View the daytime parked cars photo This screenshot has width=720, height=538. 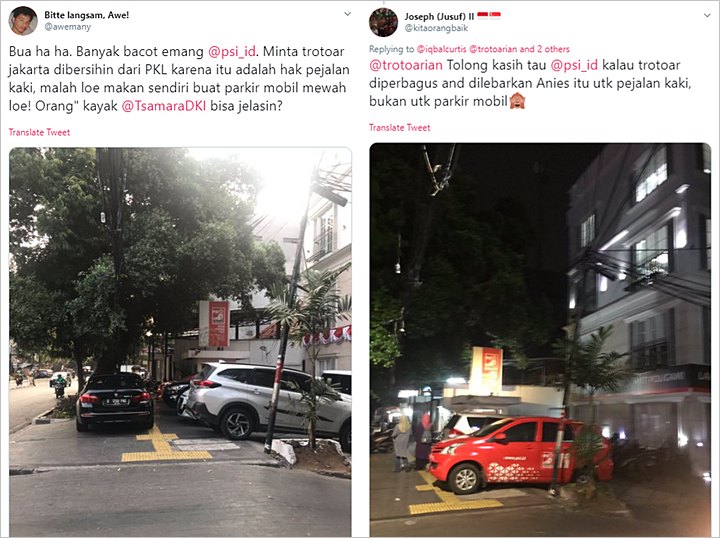tap(180, 342)
